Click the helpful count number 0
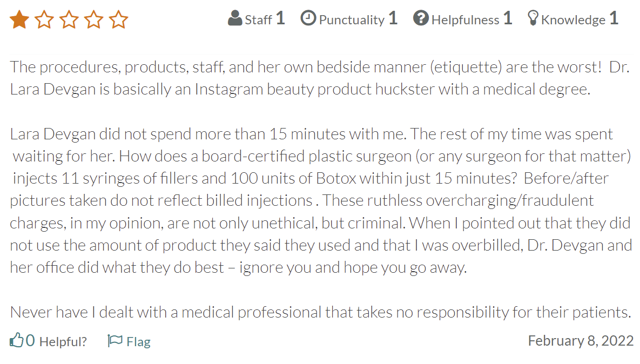The image size is (640, 364). tap(30, 341)
